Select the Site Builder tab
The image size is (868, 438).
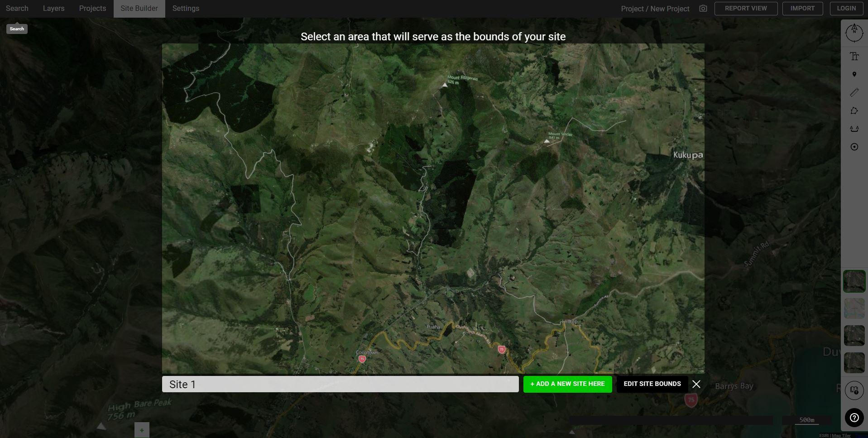[x=139, y=9]
